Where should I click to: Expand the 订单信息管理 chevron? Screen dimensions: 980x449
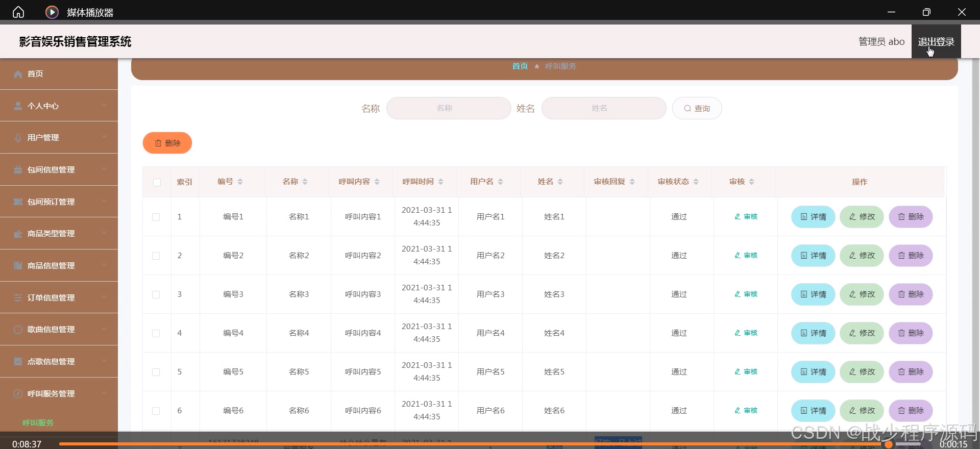(x=104, y=296)
